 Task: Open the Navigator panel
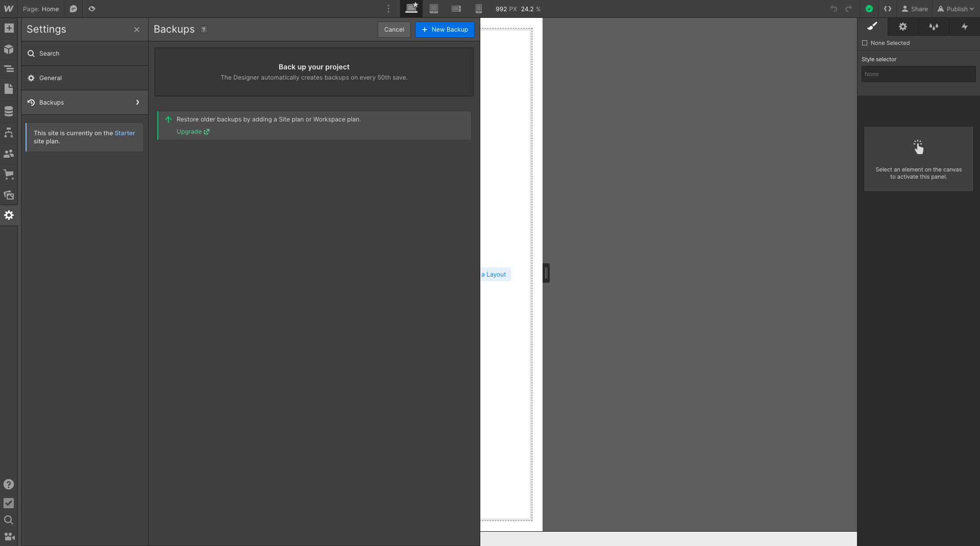coord(9,68)
